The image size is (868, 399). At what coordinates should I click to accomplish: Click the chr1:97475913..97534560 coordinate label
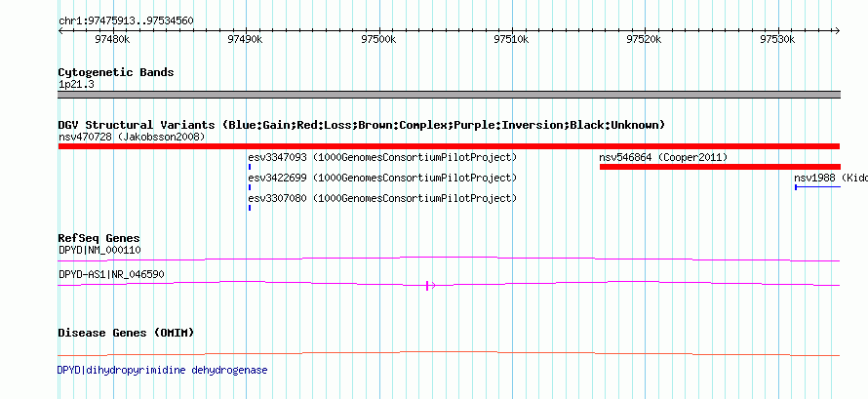[x=126, y=21]
